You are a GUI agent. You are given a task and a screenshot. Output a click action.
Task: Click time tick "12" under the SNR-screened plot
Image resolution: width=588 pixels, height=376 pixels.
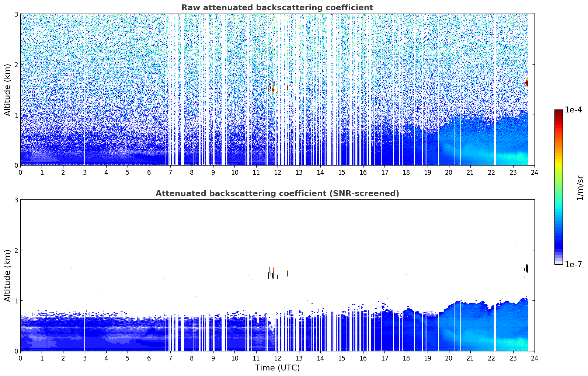pyautogui.click(x=278, y=358)
